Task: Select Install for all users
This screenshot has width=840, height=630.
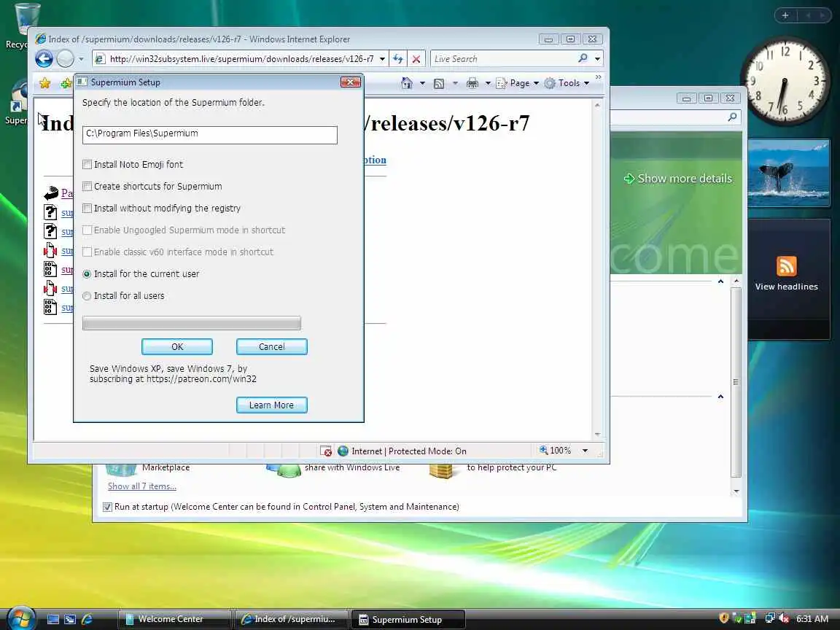Action: point(87,296)
